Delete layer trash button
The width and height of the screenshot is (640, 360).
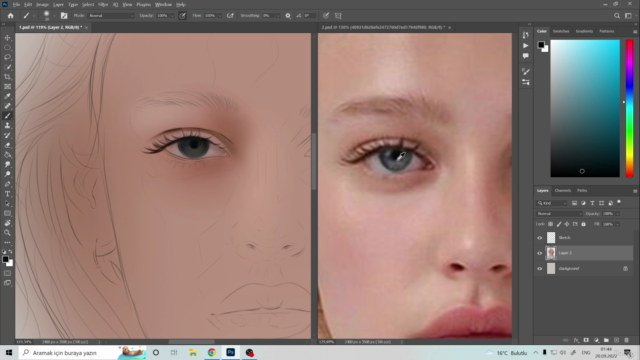(626, 340)
